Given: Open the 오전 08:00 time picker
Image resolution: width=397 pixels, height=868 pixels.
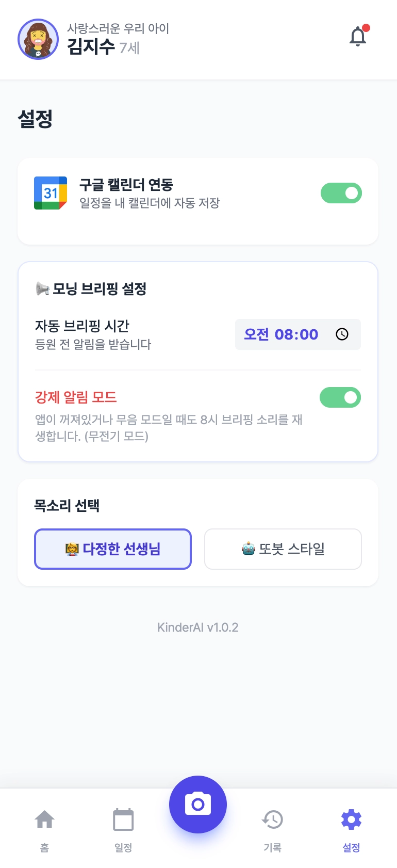Looking at the screenshot, I should pyautogui.click(x=282, y=334).
